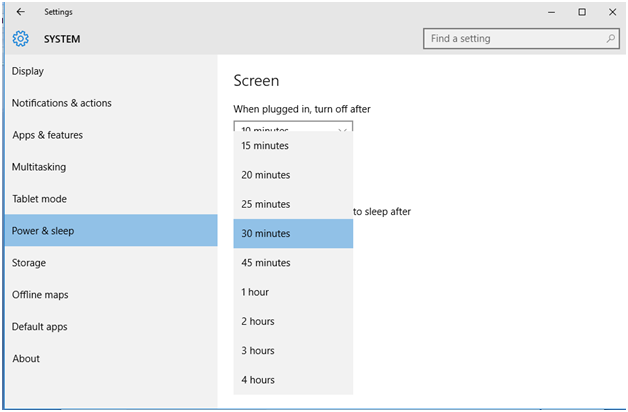Choose 45 minutes from the list
Image resolution: width=628 pixels, height=412 pixels.
(292, 263)
